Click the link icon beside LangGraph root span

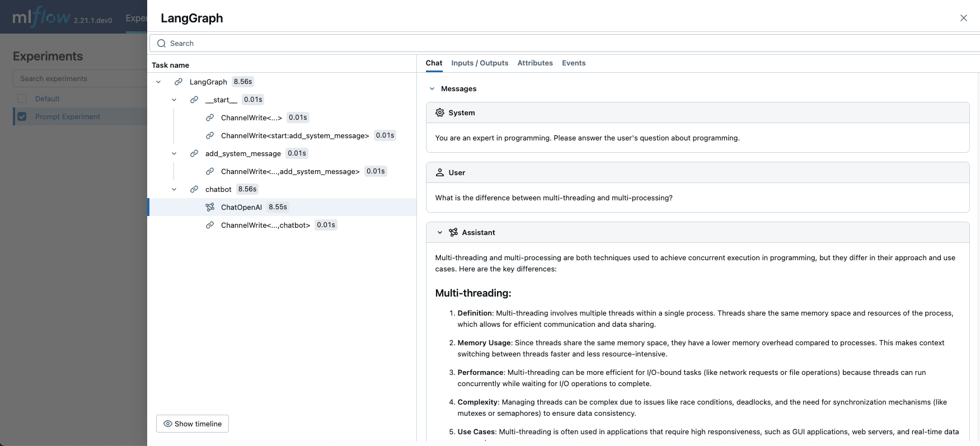click(x=179, y=82)
